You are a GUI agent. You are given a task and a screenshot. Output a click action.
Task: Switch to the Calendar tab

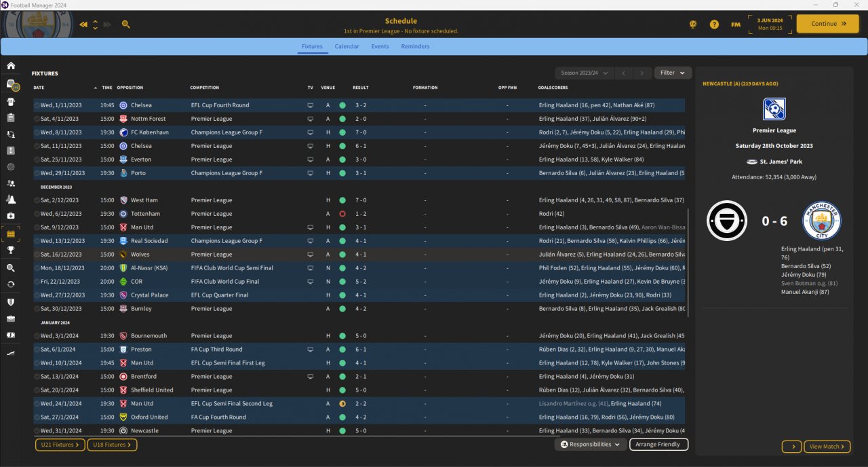click(x=347, y=46)
